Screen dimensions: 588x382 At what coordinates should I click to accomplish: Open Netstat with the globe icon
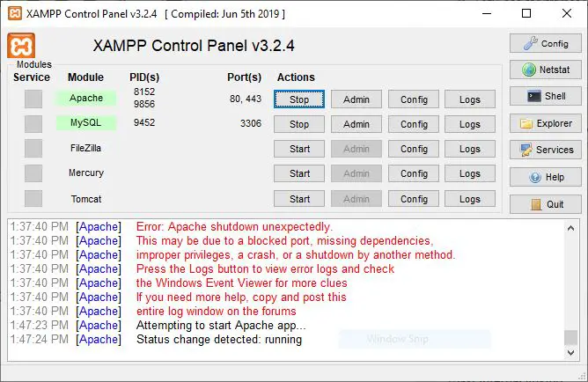pos(545,70)
